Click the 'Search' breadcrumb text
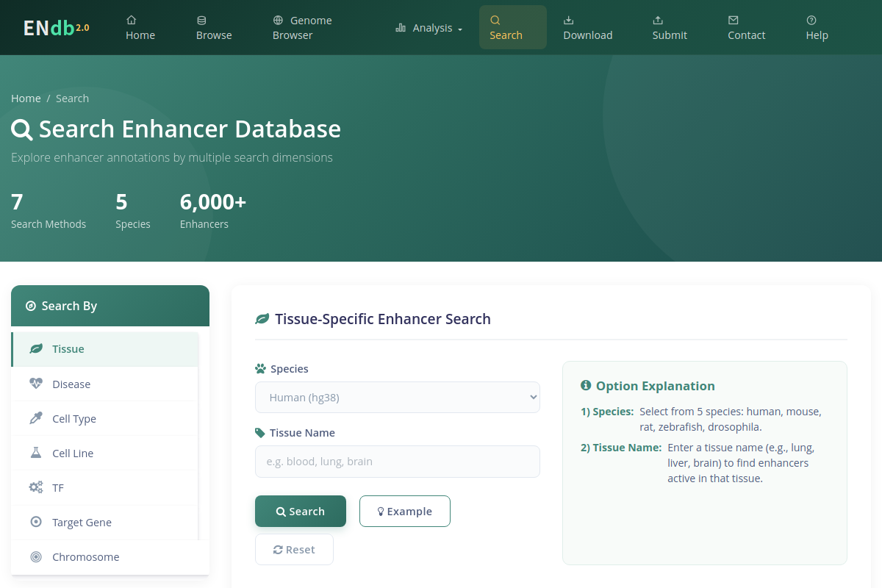The width and height of the screenshot is (882, 588). click(x=72, y=98)
